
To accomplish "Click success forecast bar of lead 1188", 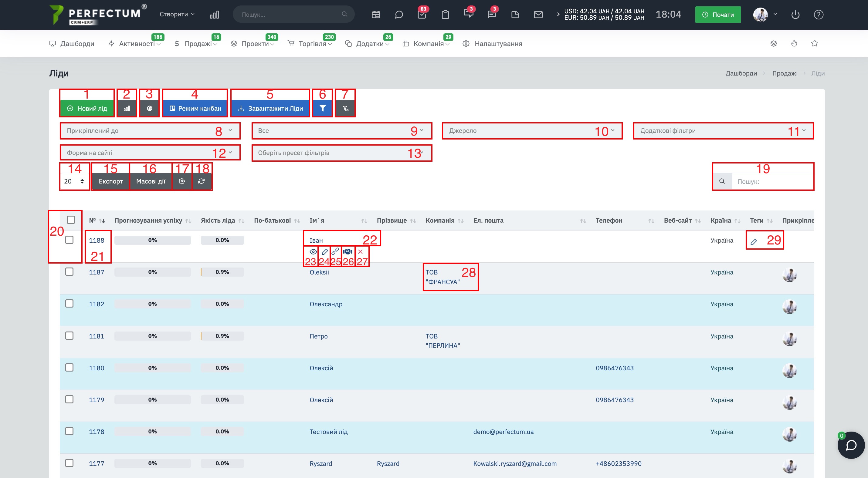I will point(153,240).
